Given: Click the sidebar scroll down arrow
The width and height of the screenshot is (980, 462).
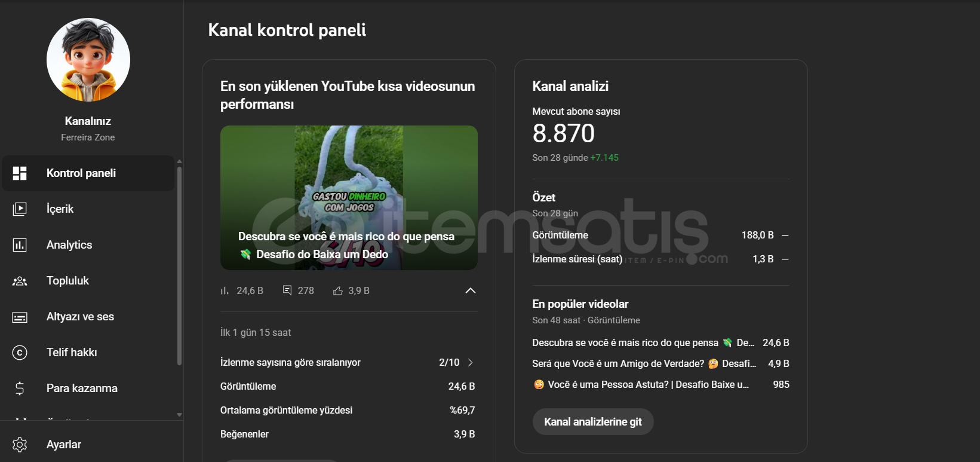Looking at the screenshot, I should tap(179, 415).
